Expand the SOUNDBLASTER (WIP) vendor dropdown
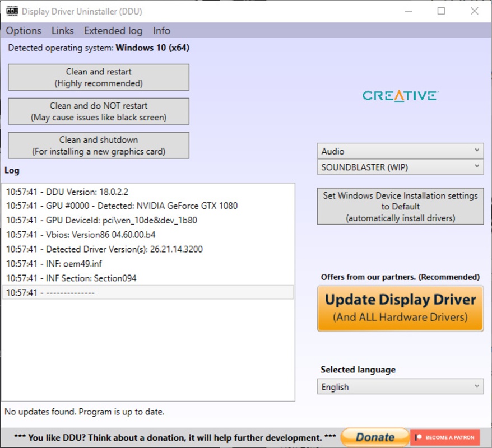Viewport: 492px width, 448px height. click(x=400, y=167)
